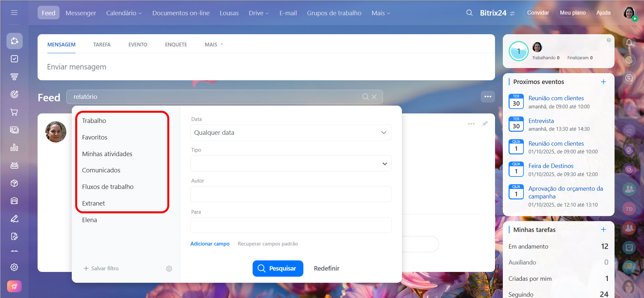This screenshot has height=298, width=644.
Task: Open filter settings gear next to Salvar filtro
Action: pyautogui.click(x=169, y=269)
